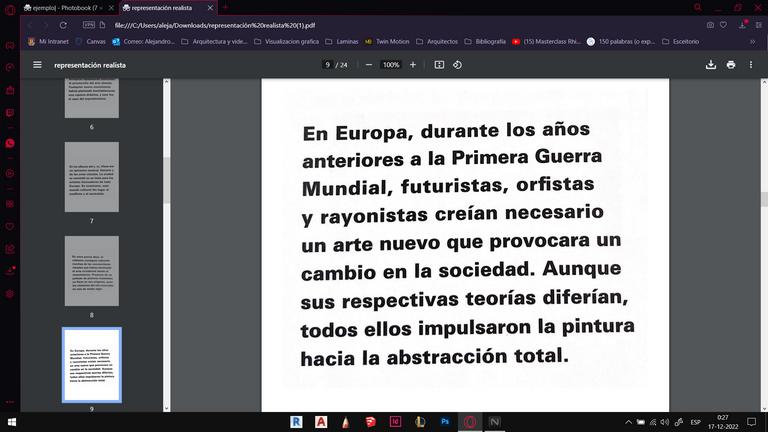Zoom in on the PDF page

coord(413,65)
